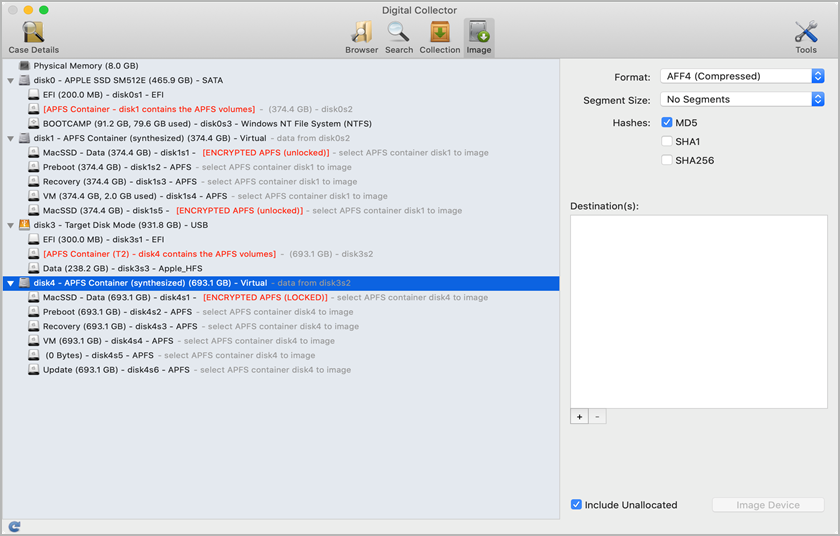Open the Segment Size dropdown

(x=742, y=100)
